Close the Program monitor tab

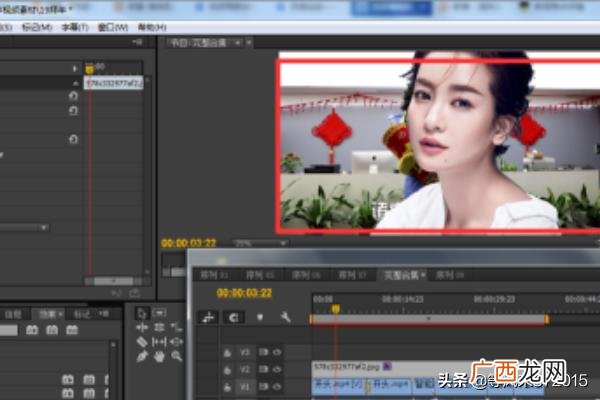(249, 42)
